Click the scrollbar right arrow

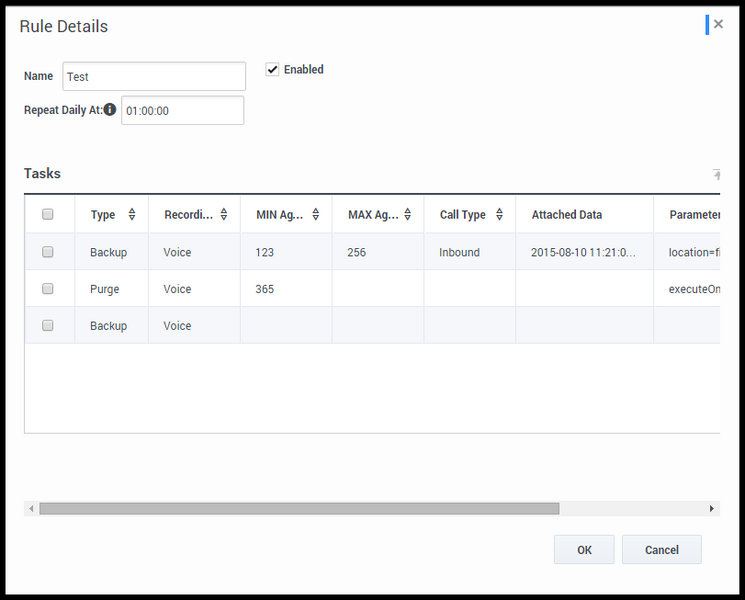(712, 509)
